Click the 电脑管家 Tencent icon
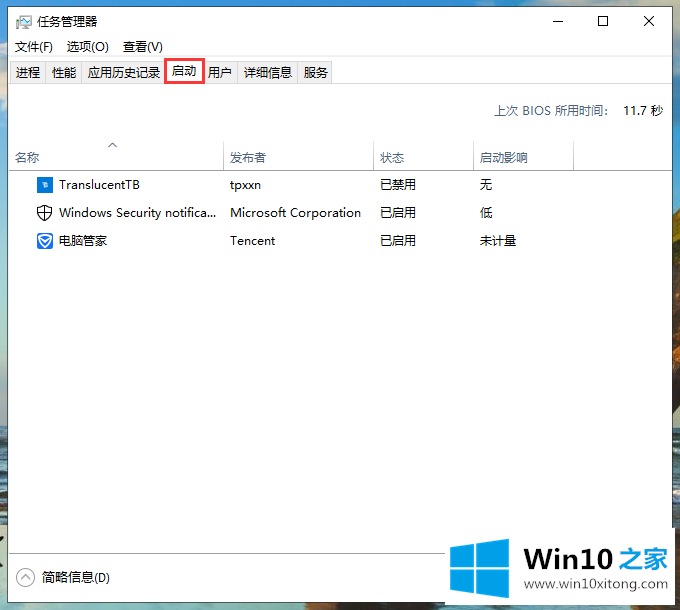Viewport: 680px width, 610px height. coord(44,241)
